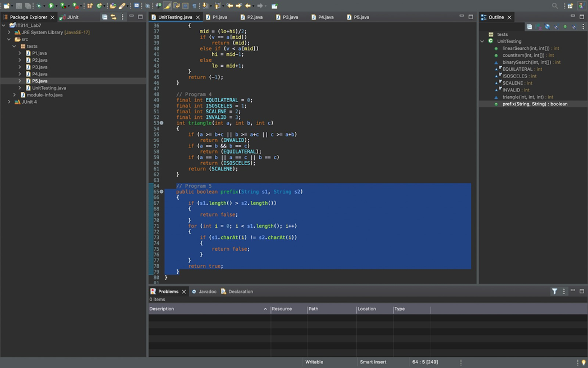Collapse All in Package Explorer toolbar
Screen dimensions: 588x368
(x=104, y=17)
